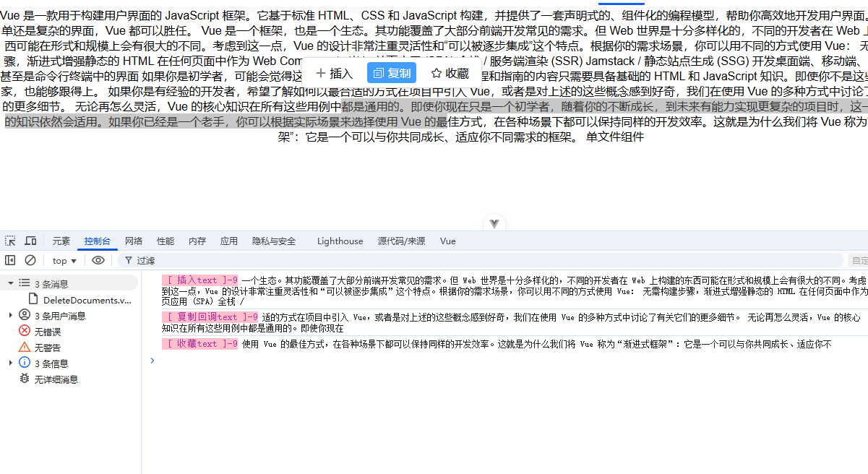Switch to the 内存 tab

tap(197, 241)
